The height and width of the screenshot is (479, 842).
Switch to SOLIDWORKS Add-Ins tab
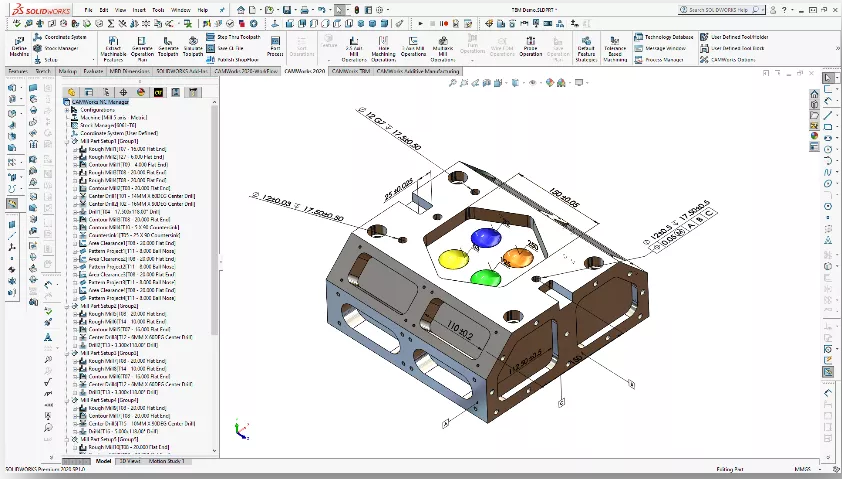[x=182, y=71]
